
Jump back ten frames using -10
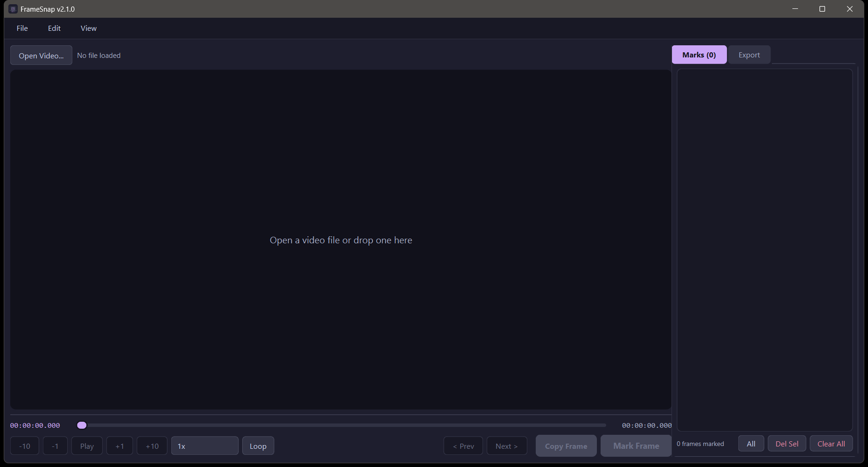click(24, 446)
